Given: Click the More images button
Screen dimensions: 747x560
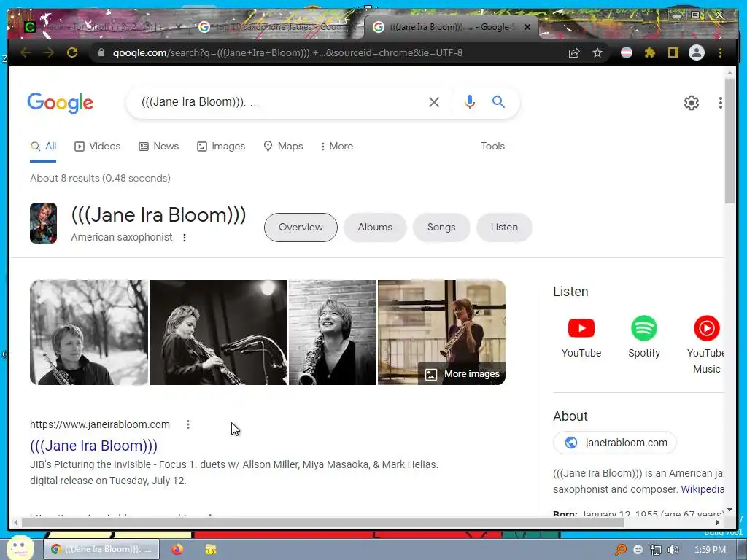Looking at the screenshot, I should tap(462, 374).
